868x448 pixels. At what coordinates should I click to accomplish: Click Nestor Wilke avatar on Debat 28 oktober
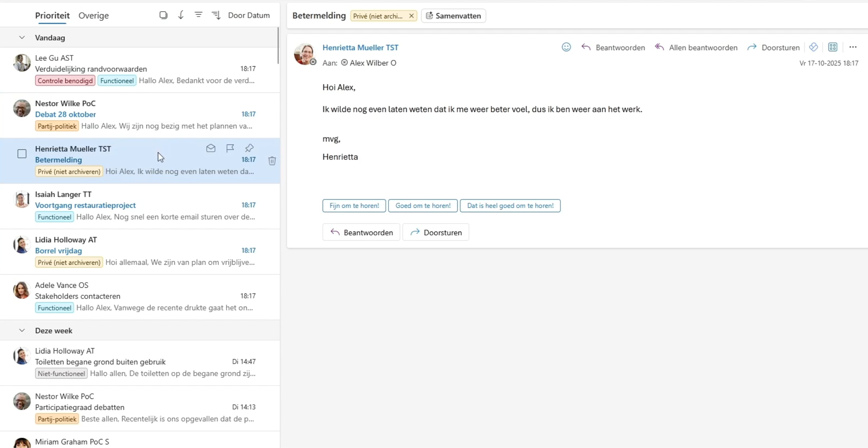pos(22,108)
